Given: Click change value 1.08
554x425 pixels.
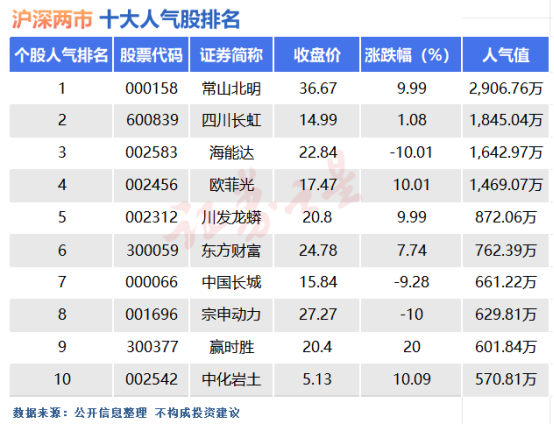Looking at the screenshot, I should pyautogui.click(x=412, y=120).
